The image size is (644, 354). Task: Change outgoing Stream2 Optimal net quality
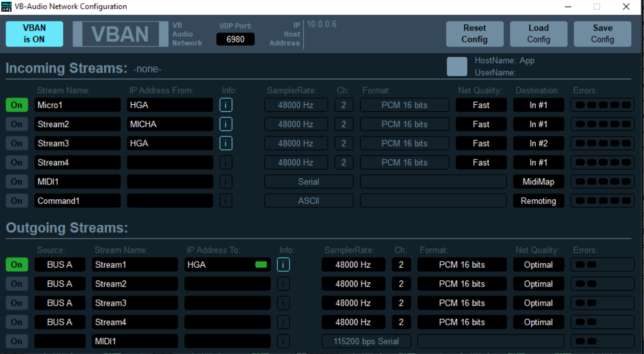tap(538, 284)
